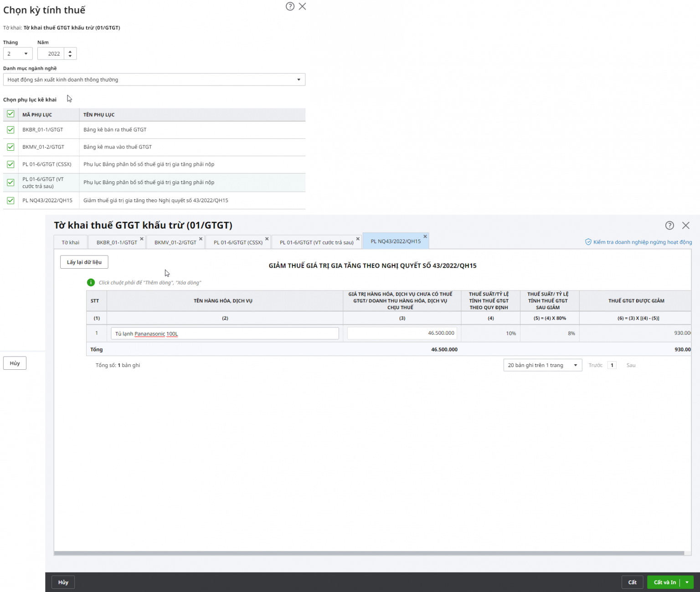This screenshot has width=700, height=592.
Task: Click shield icon next to Kiểm tra doanh nghiệp
Action: click(x=588, y=242)
